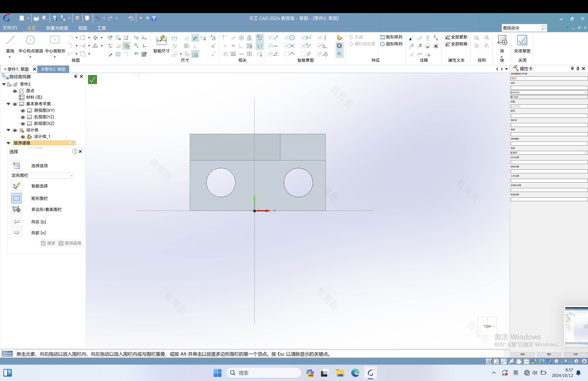Toggle visibility eye of 前视图(XZ) plane
588x381 pixels.
tap(23, 124)
